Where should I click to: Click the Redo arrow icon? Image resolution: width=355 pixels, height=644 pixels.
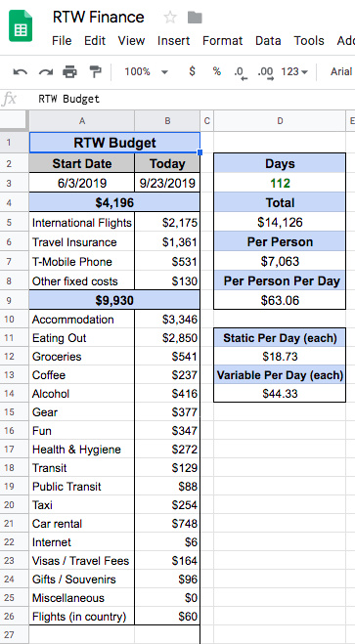coord(46,72)
